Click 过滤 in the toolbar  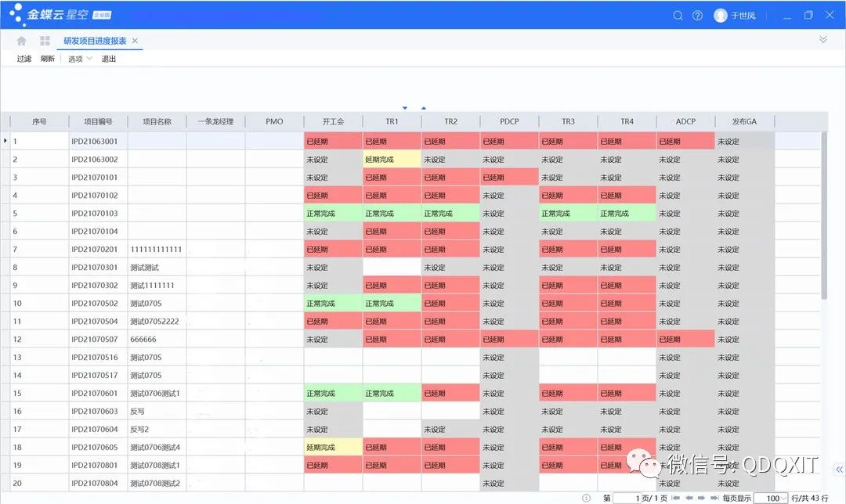(24, 59)
